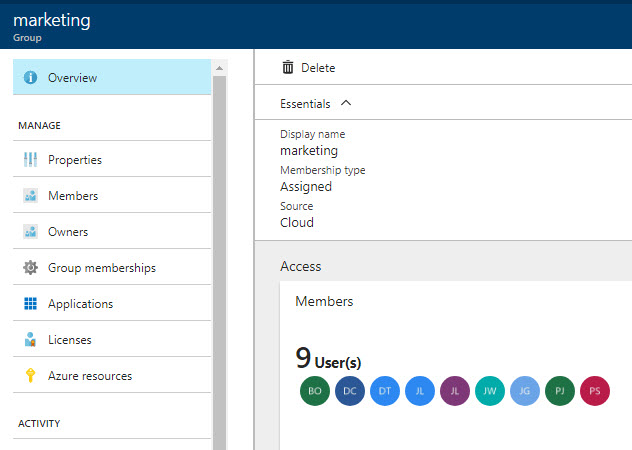Image resolution: width=632 pixels, height=450 pixels.
Task: Click the Applications grid icon
Action: pos(30,304)
